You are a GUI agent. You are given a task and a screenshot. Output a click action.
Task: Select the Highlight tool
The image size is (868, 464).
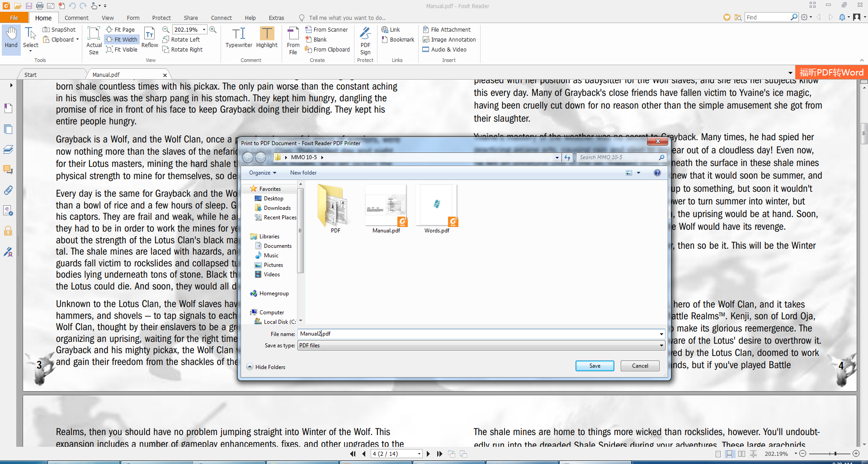pyautogui.click(x=267, y=40)
